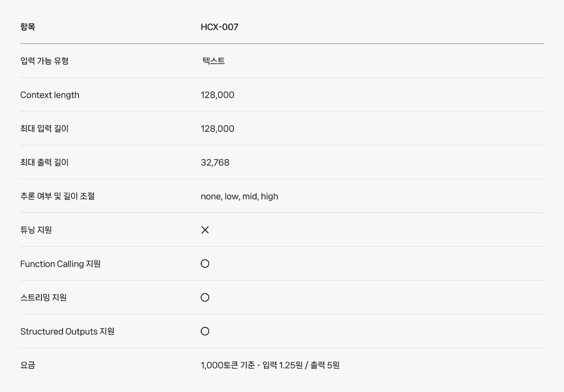The image size is (564, 392).
Task: Click the 요금 row label
Action: click(x=28, y=365)
